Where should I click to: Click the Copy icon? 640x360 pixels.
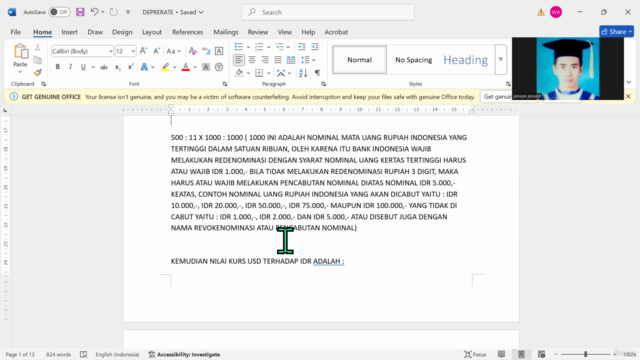pyautogui.click(x=38, y=60)
